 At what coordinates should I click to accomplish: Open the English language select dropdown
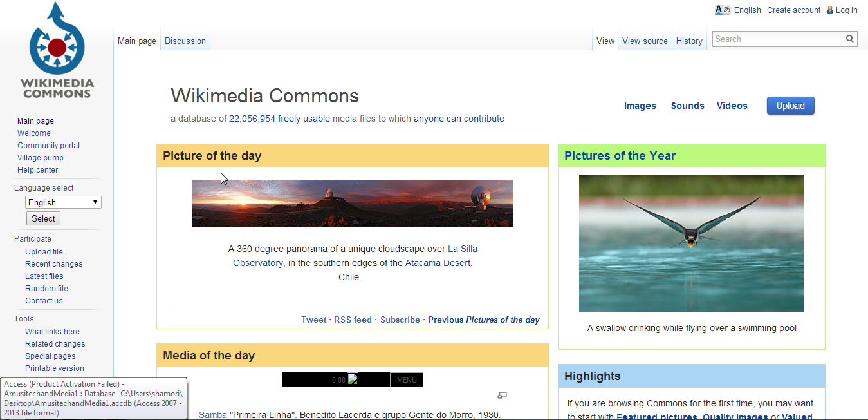click(63, 202)
